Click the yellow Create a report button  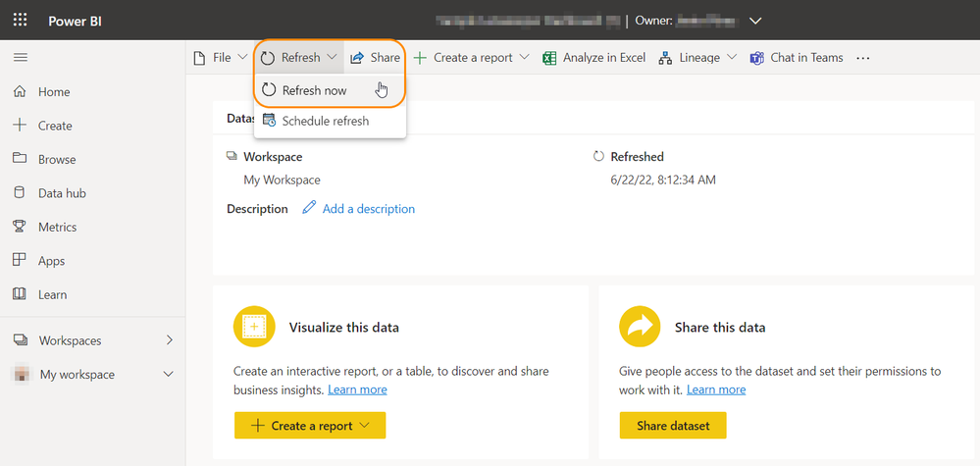pos(309,426)
